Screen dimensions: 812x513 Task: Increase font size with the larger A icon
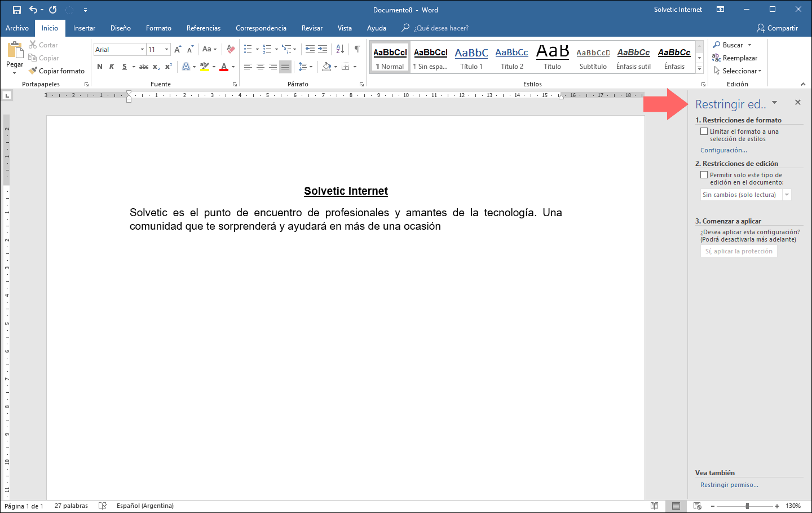tap(178, 50)
